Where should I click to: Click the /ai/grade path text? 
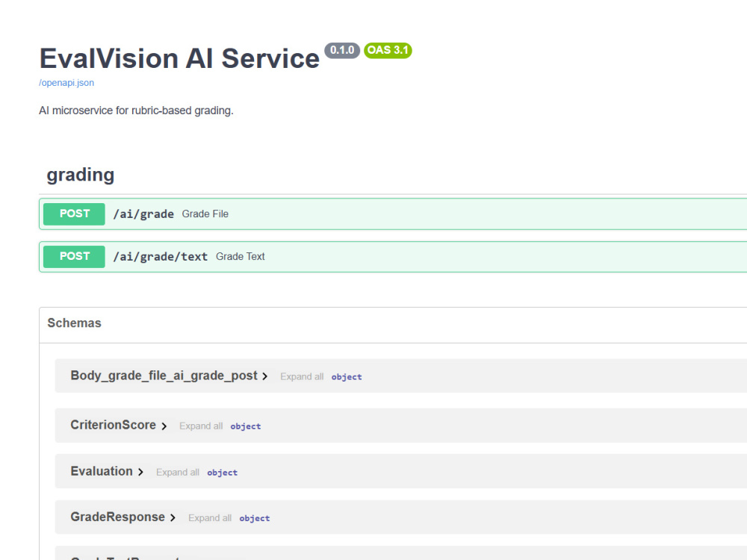pyautogui.click(x=143, y=214)
